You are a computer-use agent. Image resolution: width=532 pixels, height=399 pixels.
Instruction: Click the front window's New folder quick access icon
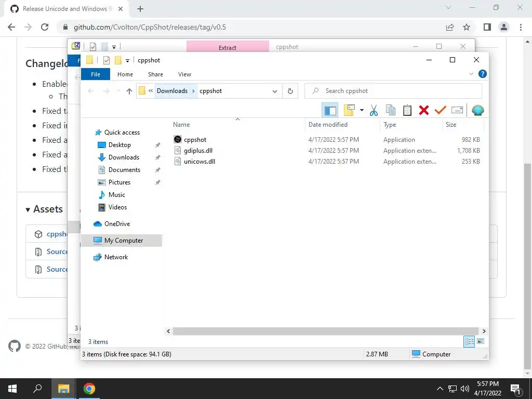pos(118,60)
